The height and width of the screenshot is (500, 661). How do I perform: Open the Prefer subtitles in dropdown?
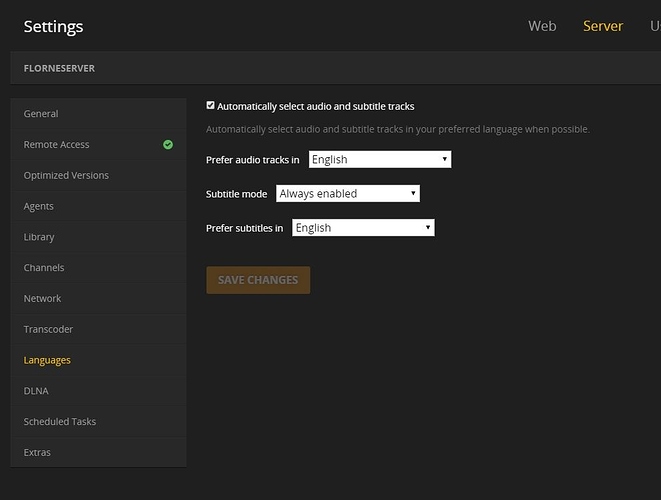(363, 228)
